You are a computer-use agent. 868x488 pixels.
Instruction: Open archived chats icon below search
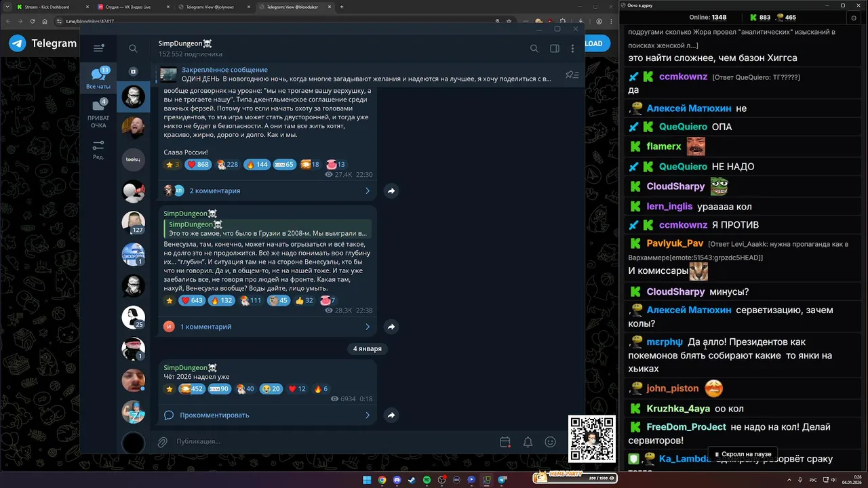click(133, 71)
